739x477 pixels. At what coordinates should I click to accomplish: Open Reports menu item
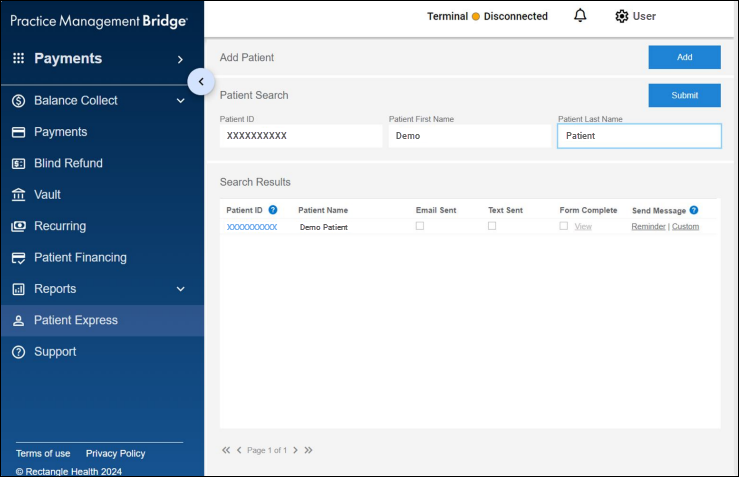coord(55,289)
